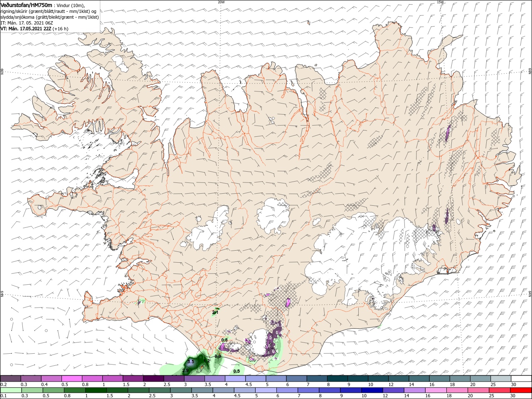
Task: Select top-row legend swatch between 2.5 and 3
Action: pos(174,379)
